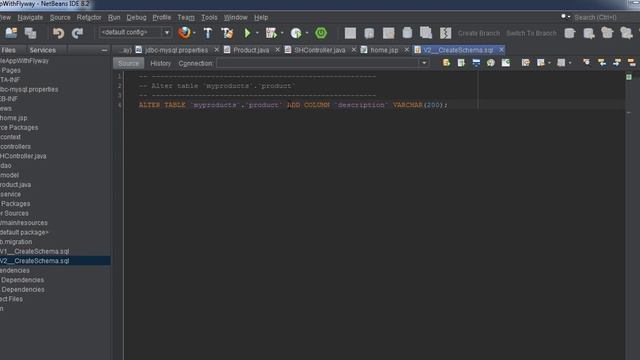Switch to the home.jsp editor tab

(x=384, y=50)
